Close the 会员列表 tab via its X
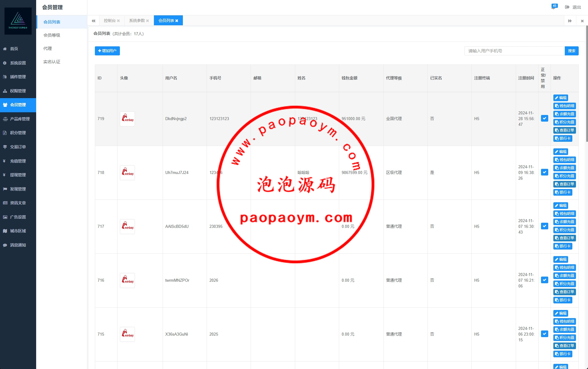This screenshot has height=369, width=588. (x=177, y=21)
